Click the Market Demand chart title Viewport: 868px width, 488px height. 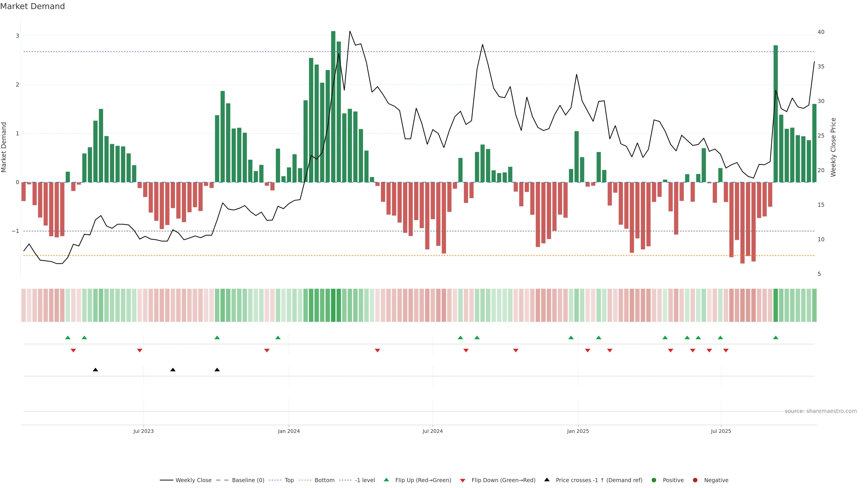tap(32, 6)
